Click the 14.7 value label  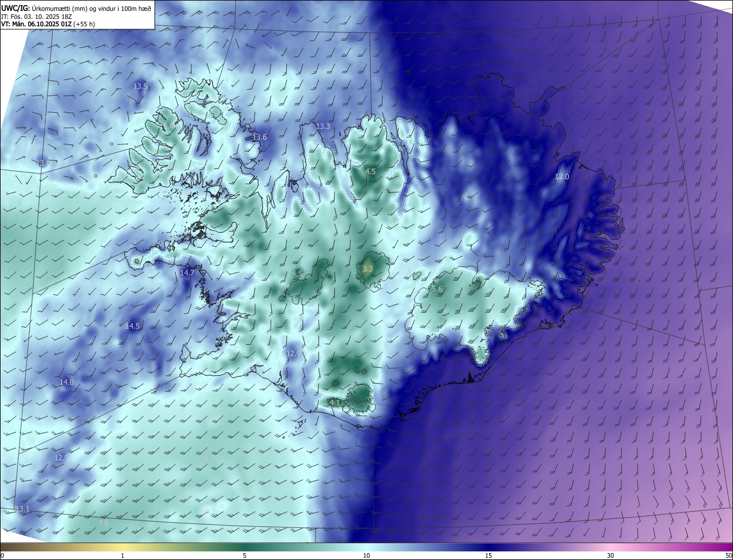(x=188, y=273)
